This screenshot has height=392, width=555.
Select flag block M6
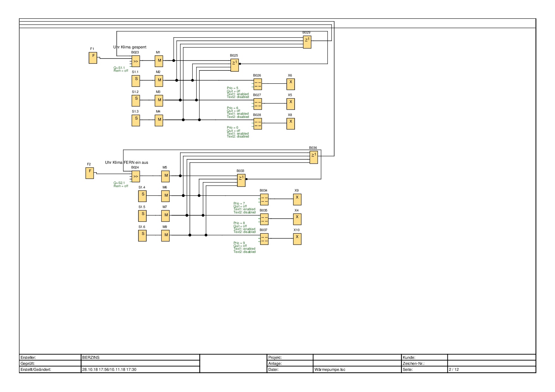[165, 196]
